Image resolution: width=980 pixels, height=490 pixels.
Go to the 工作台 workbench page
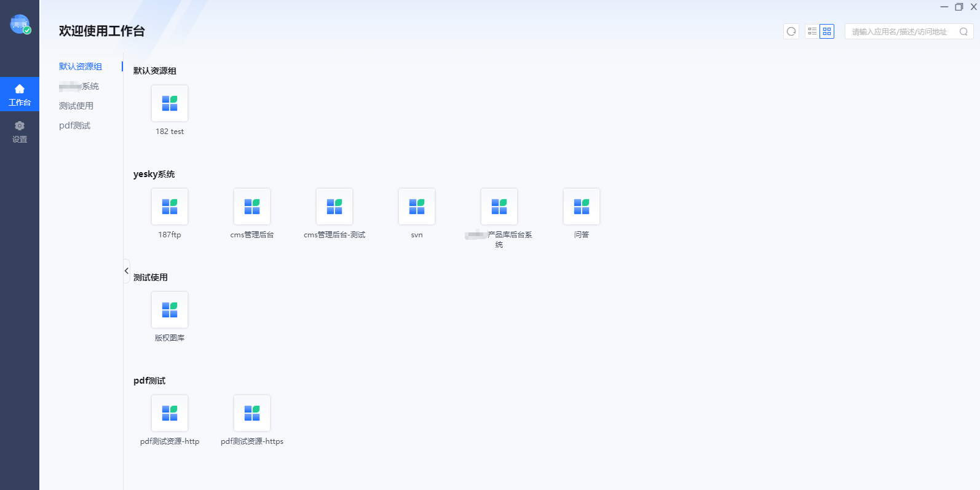click(20, 94)
